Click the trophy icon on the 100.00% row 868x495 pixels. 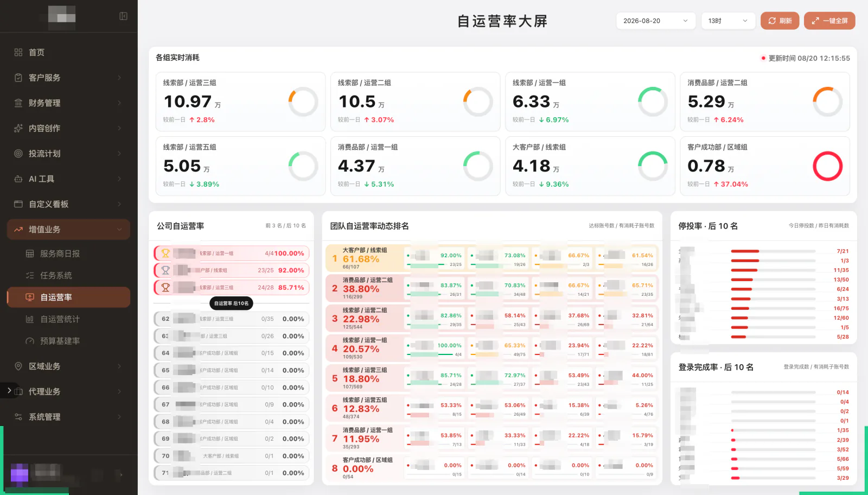[x=165, y=253]
